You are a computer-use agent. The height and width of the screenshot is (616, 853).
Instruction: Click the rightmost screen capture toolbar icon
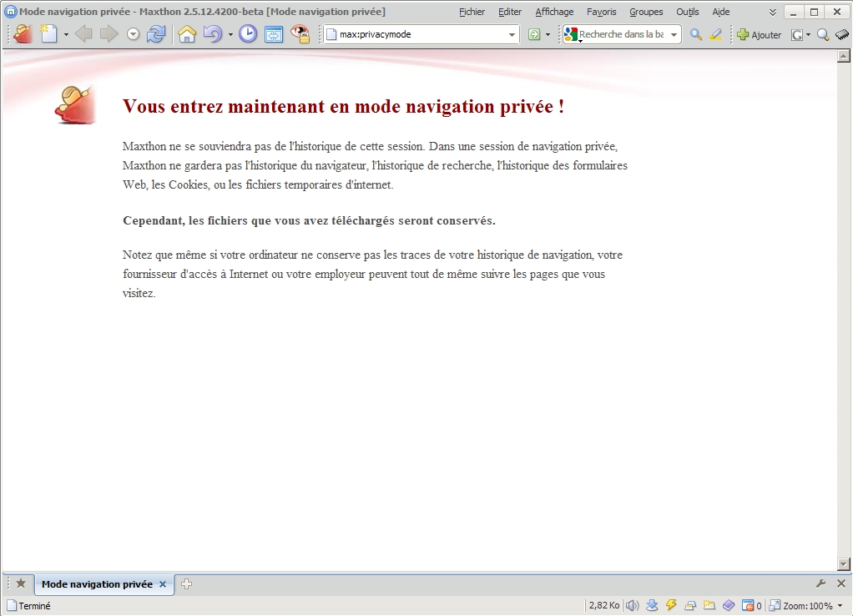click(842, 35)
